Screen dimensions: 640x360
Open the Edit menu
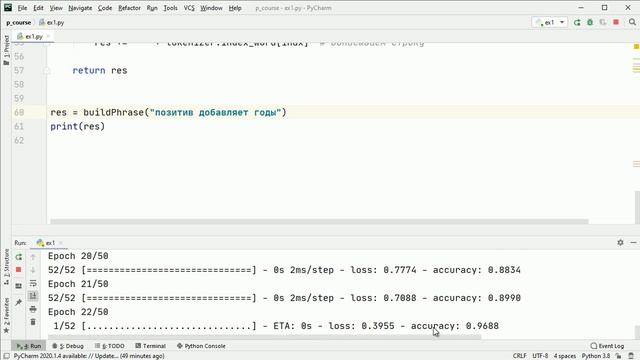pos(38,8)
